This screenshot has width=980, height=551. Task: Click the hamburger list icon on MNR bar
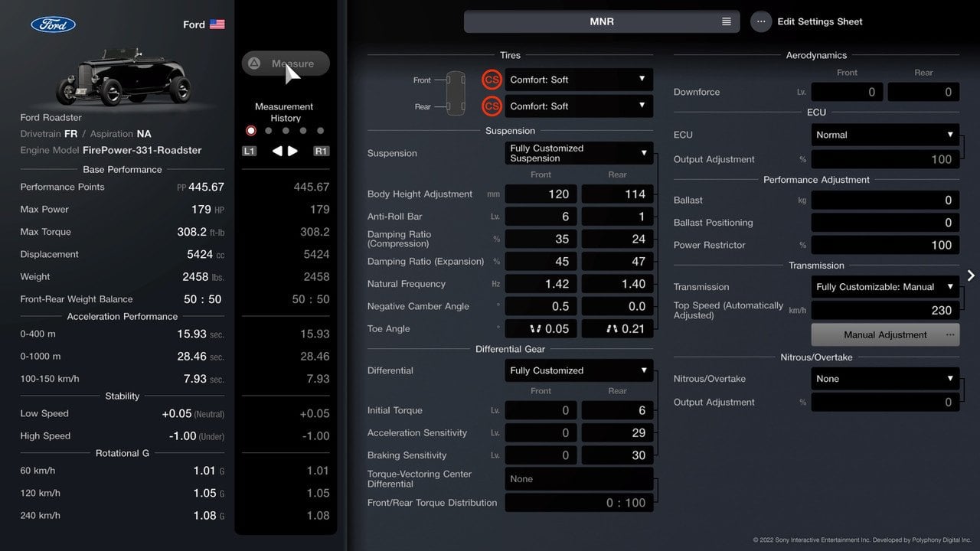click(x=727, y=21)
